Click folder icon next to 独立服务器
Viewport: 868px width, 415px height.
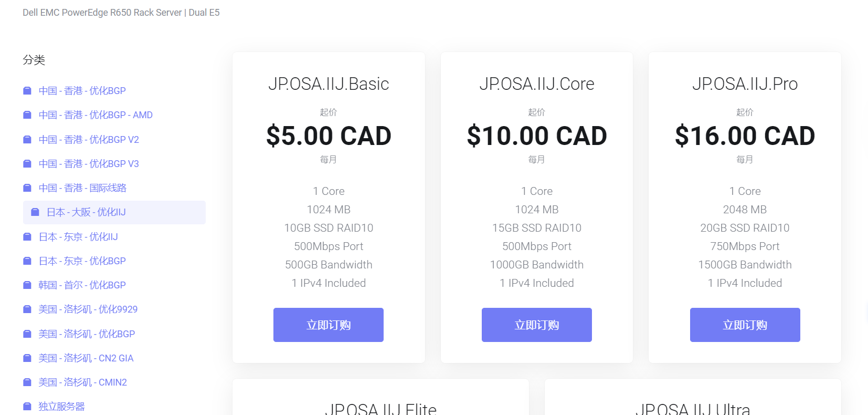click(x=27, y=407)
